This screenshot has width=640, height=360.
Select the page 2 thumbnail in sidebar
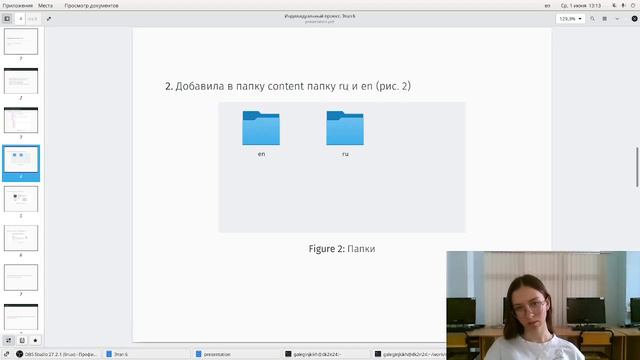21,81
